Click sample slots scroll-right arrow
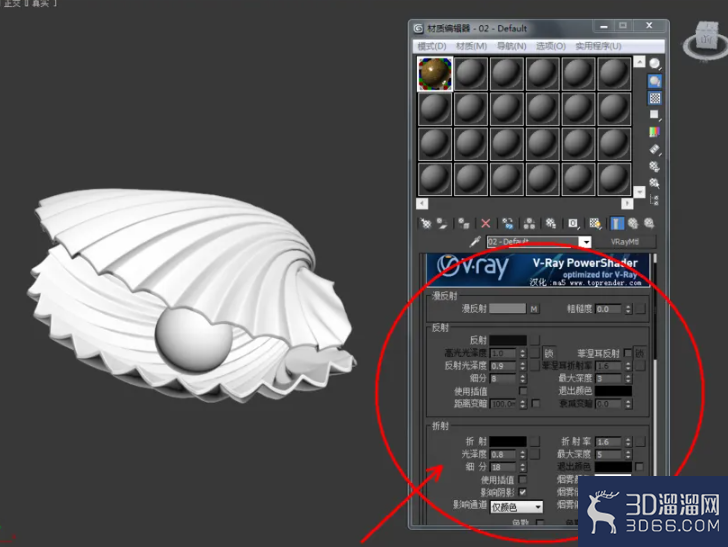The width and height of the screenshot is (728, 547). tap(627, 203)
